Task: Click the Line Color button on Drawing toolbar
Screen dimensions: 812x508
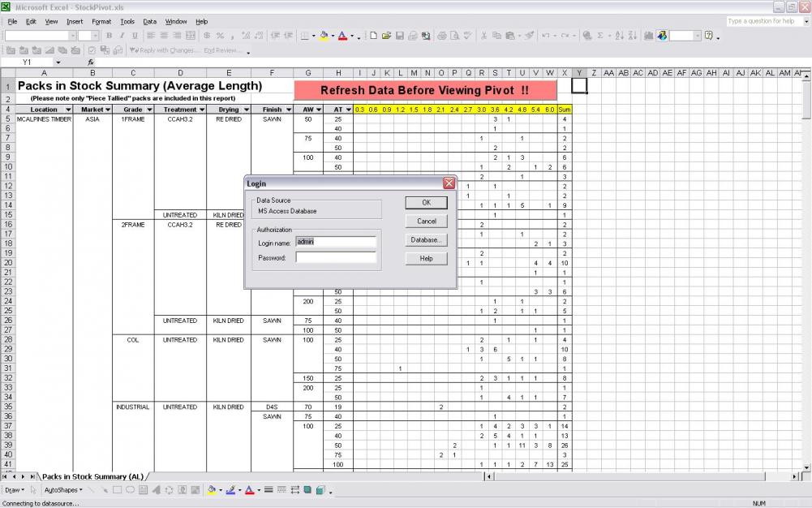Action: coord(231,490)
